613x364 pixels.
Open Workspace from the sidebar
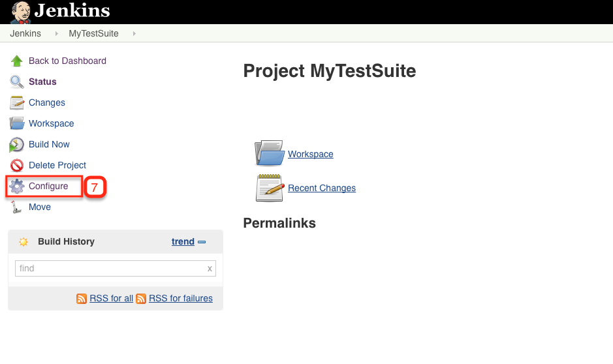(51, 123)
